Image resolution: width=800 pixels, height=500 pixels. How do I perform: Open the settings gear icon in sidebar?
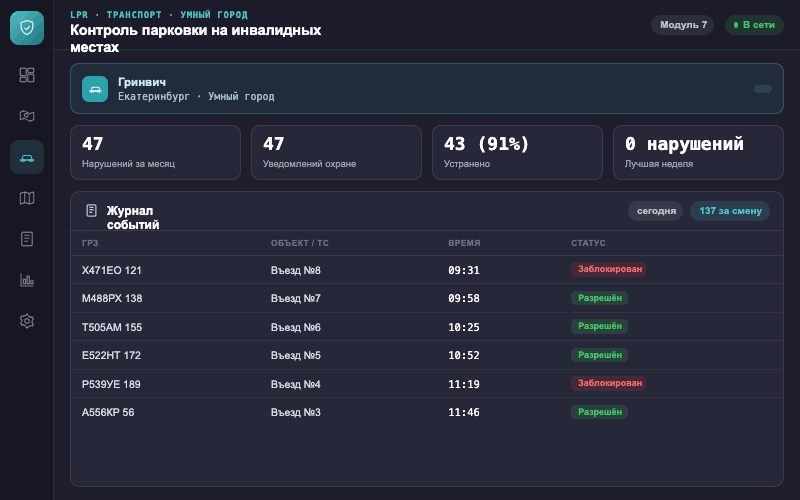27,321
